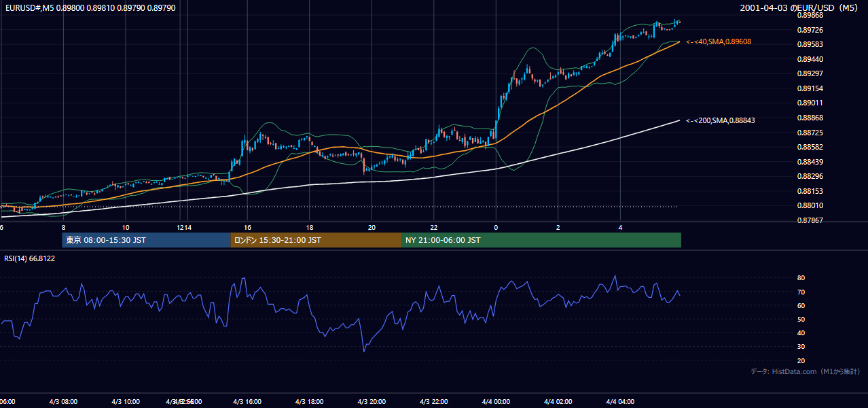The image size is (868, 408).
Task: Click the RSI(14) 66.8122 indicator label
Action: (30, 258)
